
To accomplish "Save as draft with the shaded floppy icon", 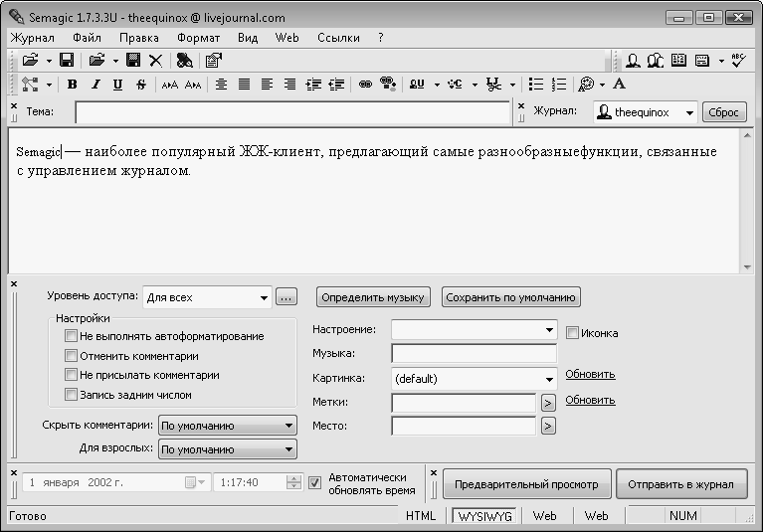I will 133,61.
